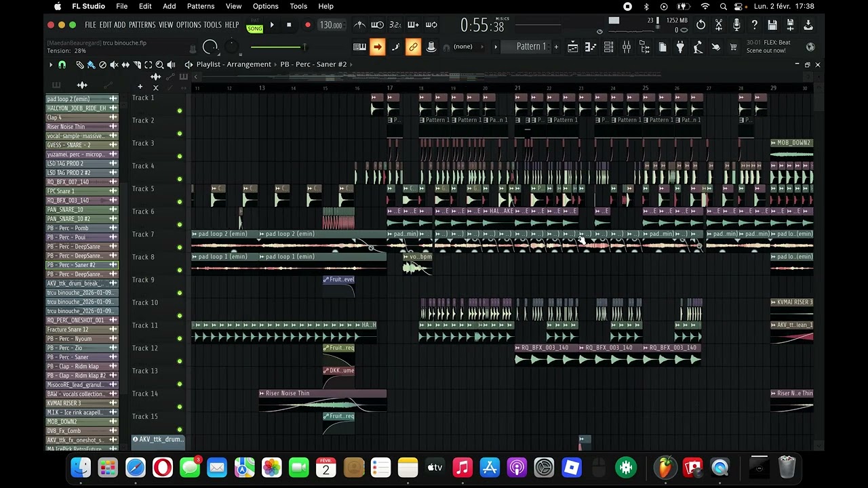Select the Riser Noise Thin picker item
Viewport: 868px width, 488px height.
click(82, 127)
